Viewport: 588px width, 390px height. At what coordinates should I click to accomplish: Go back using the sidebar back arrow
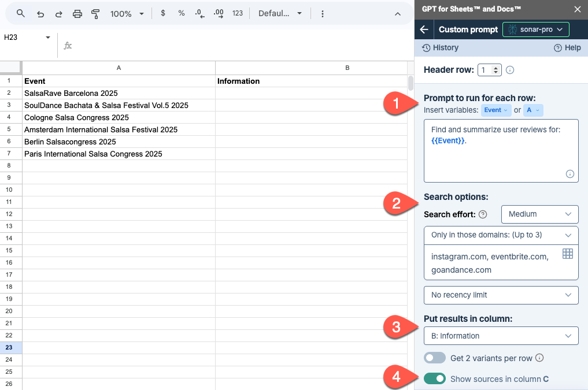[424, 29]
